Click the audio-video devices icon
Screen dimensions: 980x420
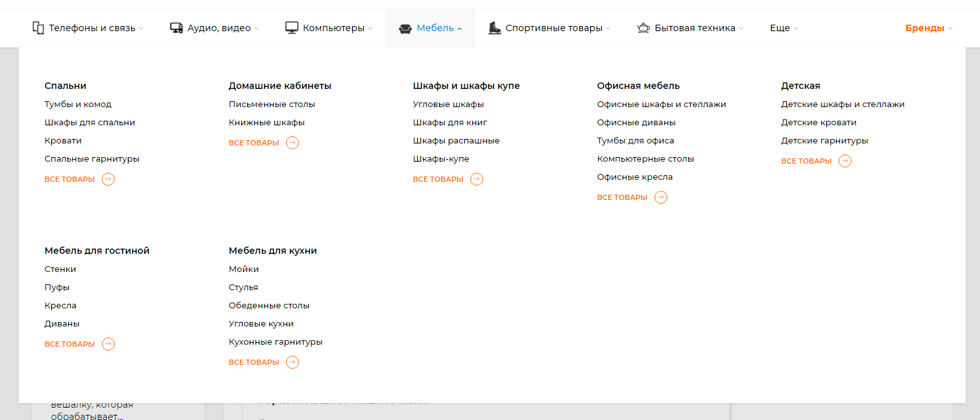(176, 28)
